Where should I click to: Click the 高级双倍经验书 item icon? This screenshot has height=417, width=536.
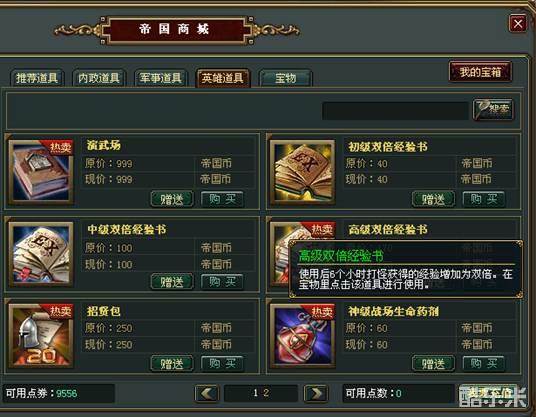coord(280,254)
